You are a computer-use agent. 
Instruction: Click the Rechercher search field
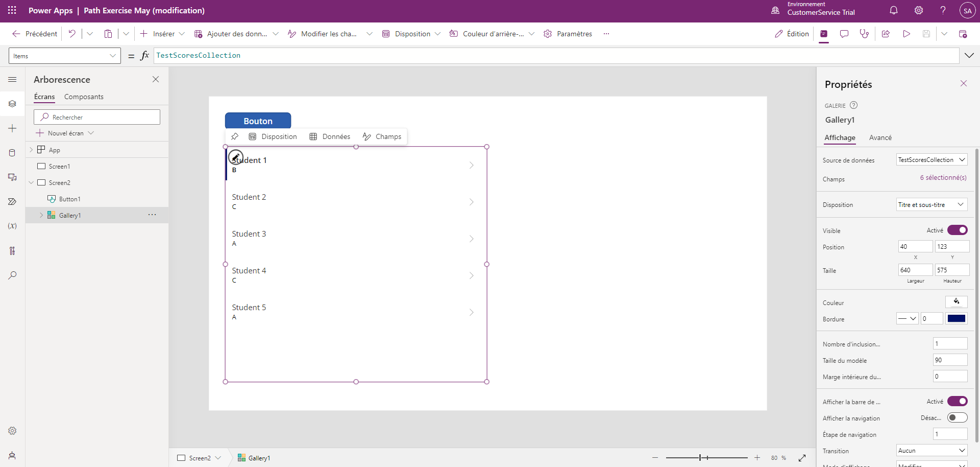97,117
